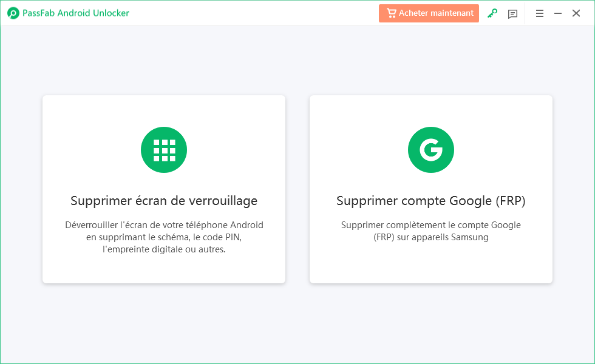Click the shopping cart icon
The width and height of the screenshot is (595, 364).
391,13
